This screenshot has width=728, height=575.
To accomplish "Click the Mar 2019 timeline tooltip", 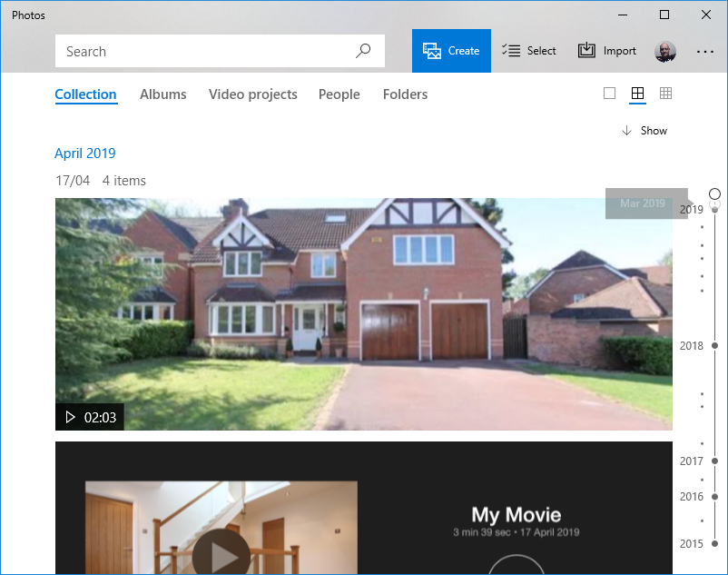I will point(645,203).
